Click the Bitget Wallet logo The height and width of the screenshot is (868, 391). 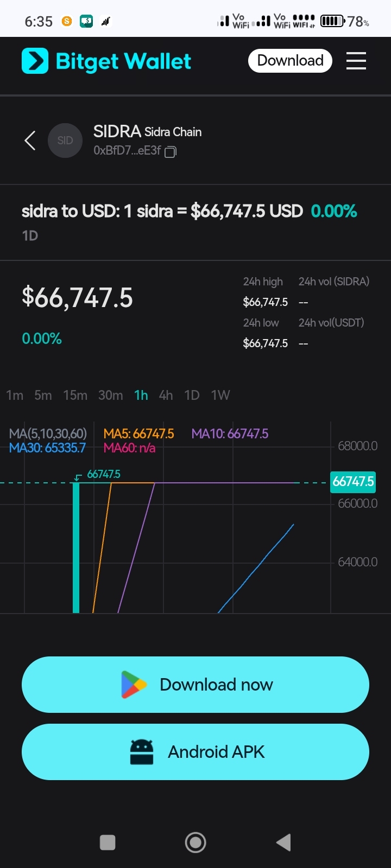point(106,61)
